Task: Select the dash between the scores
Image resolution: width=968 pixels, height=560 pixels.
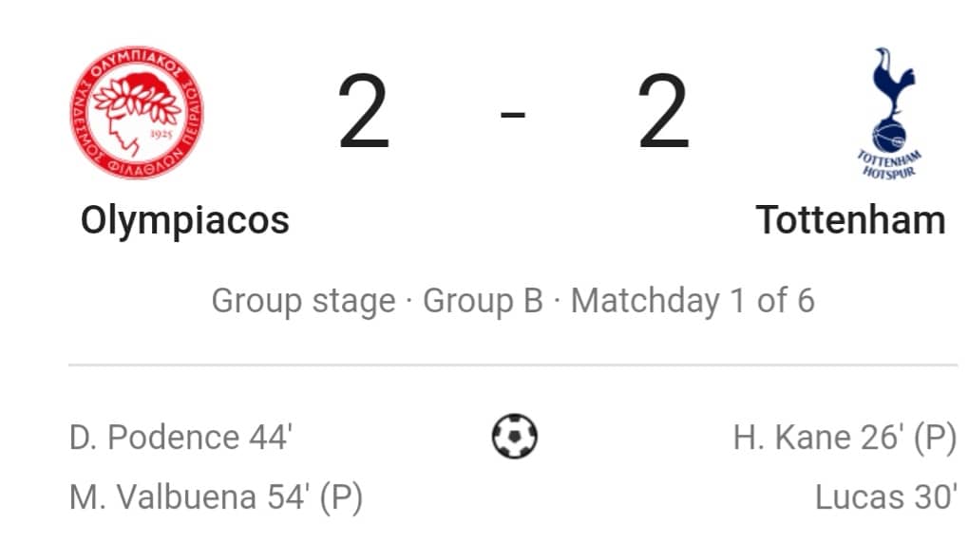Action: pos(513,114)
